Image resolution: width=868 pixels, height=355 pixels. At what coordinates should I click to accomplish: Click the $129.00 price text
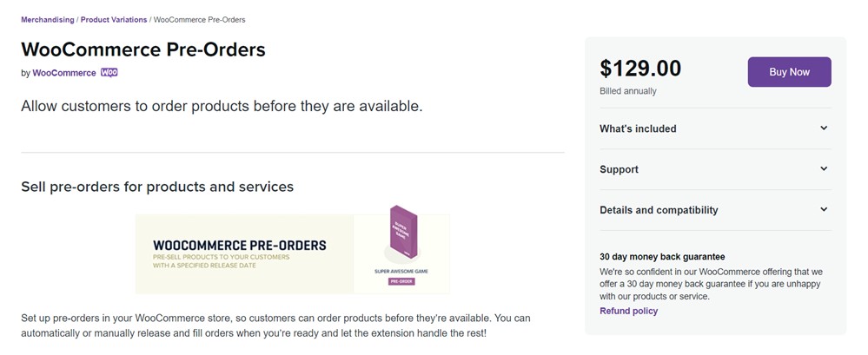pyautogui.click(x=640, y=69)
